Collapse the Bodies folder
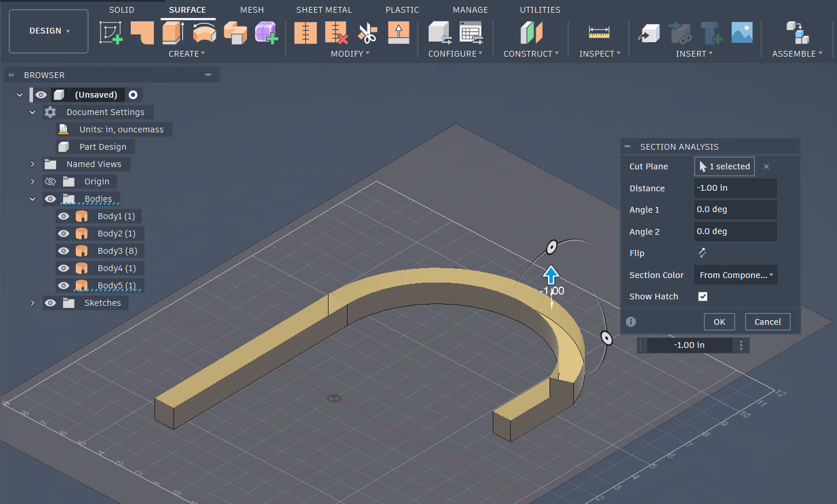This screenshot has height=504, width=837. point(32,199)
